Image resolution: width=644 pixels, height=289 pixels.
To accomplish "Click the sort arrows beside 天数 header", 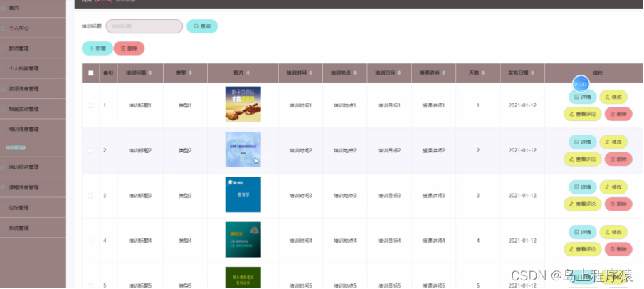I will pyautogui.click(x=483, y=73).
